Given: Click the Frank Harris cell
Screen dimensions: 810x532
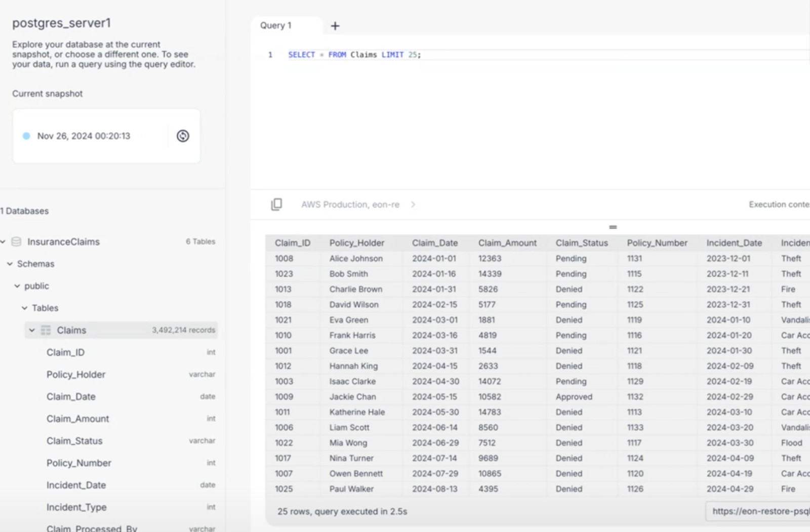Looking at the screenshot, I should tap(352, 335).
